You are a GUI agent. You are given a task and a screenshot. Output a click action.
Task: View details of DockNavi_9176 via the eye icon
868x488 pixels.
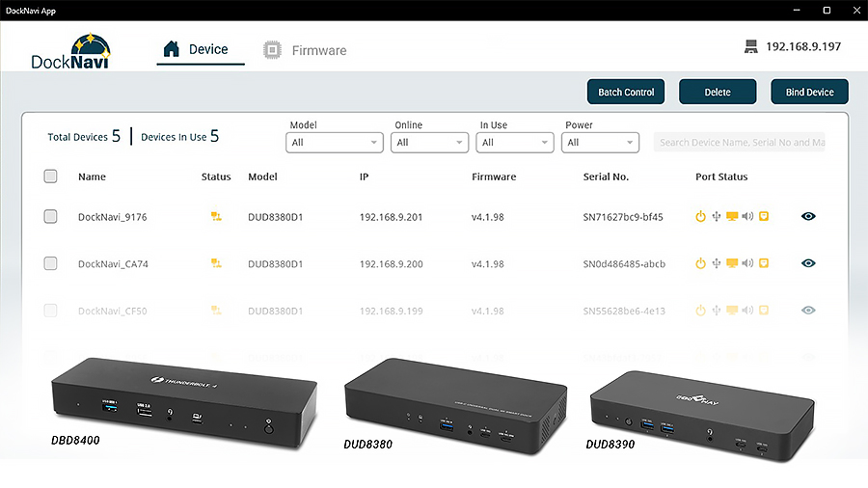(808, 217)
